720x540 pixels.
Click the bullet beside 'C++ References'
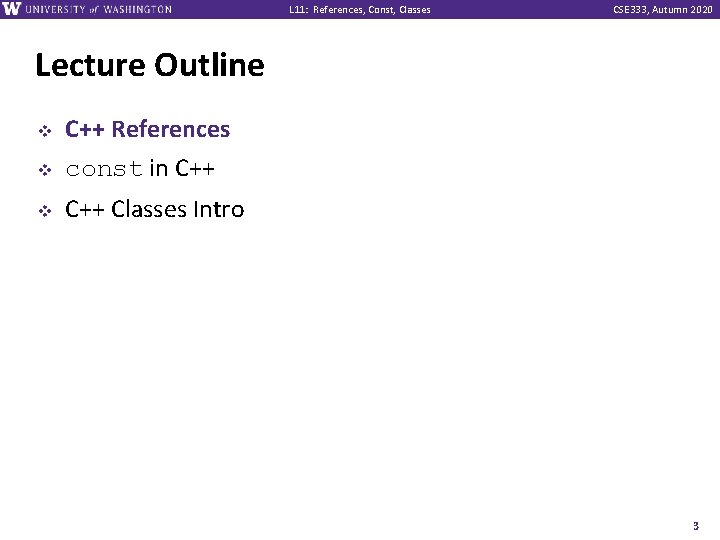point(45,131)
